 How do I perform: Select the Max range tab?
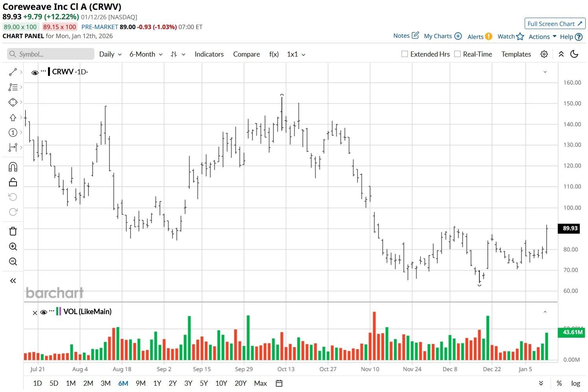[260, 383]
